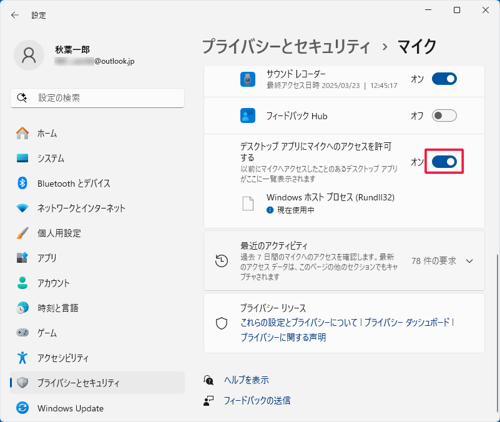
Task: Open プライバシー ダッシュボード link
Action: pos(407,323)
